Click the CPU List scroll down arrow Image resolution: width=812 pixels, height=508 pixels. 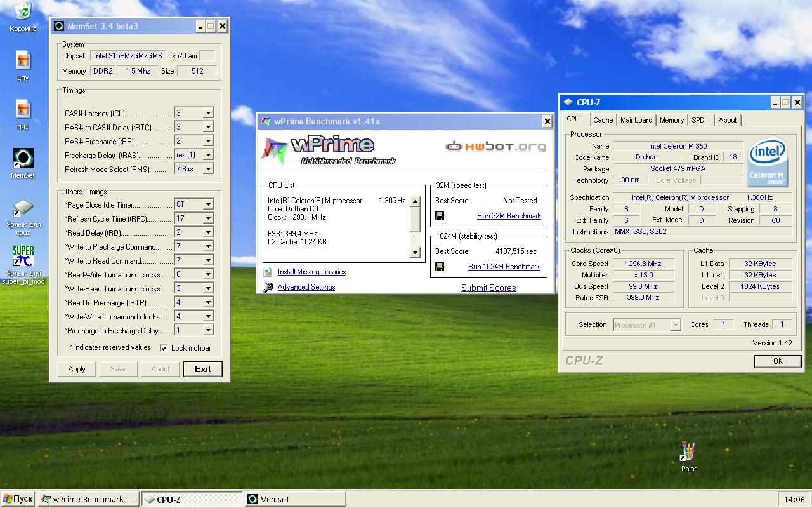pos(416,252)
